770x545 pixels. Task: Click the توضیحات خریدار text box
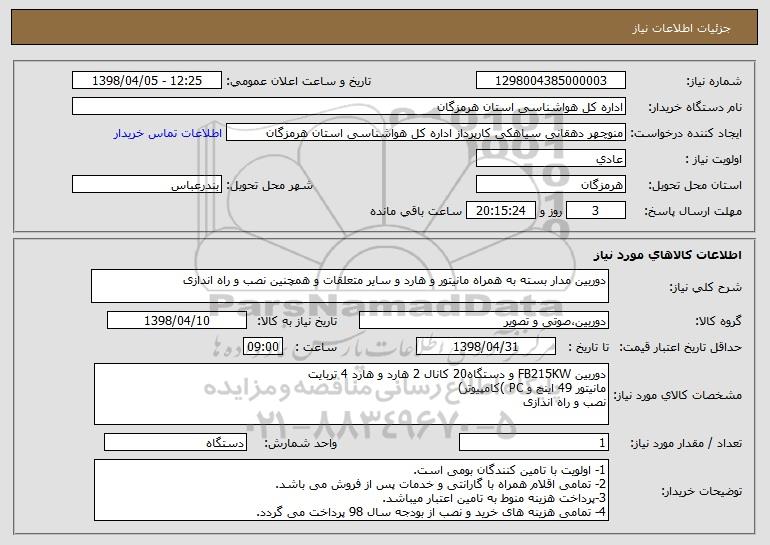tap(351, 490)
